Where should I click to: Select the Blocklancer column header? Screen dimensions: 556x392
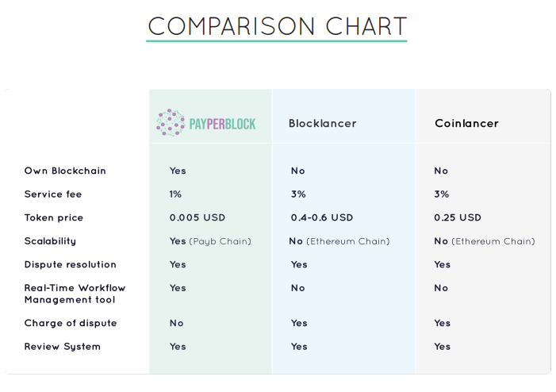pos(322,124)
